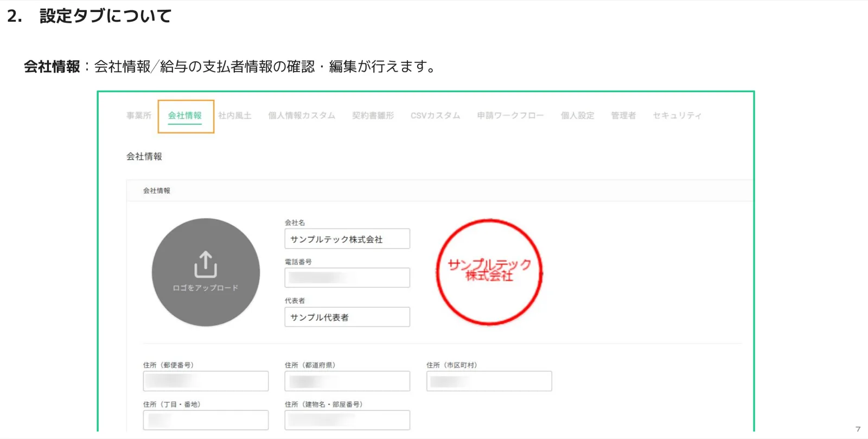Go to the 契約書雛形 tab
Image resolution: width=868 pixels, height=439 pixels.
[373, 116]
